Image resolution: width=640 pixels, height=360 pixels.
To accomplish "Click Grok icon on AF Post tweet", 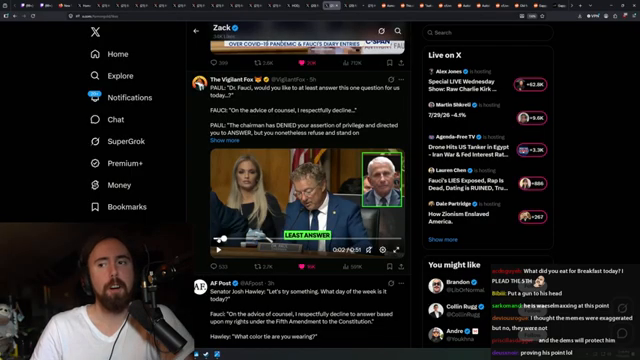I will [391, 283].
